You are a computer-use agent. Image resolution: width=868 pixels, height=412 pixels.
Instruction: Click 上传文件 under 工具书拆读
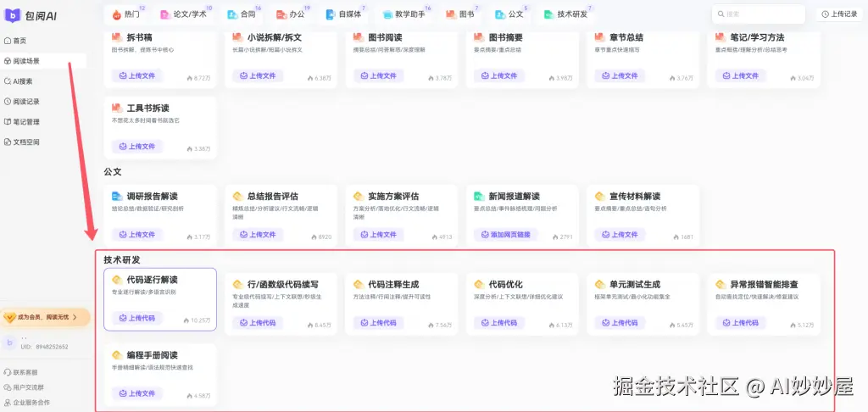pyautogui.click(x=137, y=147)
